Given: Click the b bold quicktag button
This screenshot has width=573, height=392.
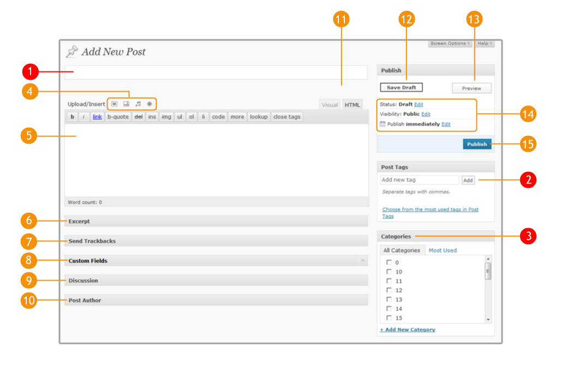Looking at the screenshot, I should (73, 117).
